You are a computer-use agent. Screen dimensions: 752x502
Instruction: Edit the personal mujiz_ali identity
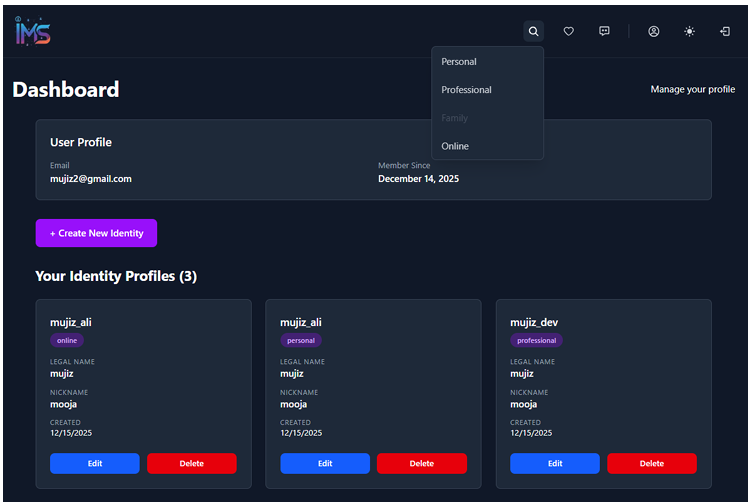point(325,463)
